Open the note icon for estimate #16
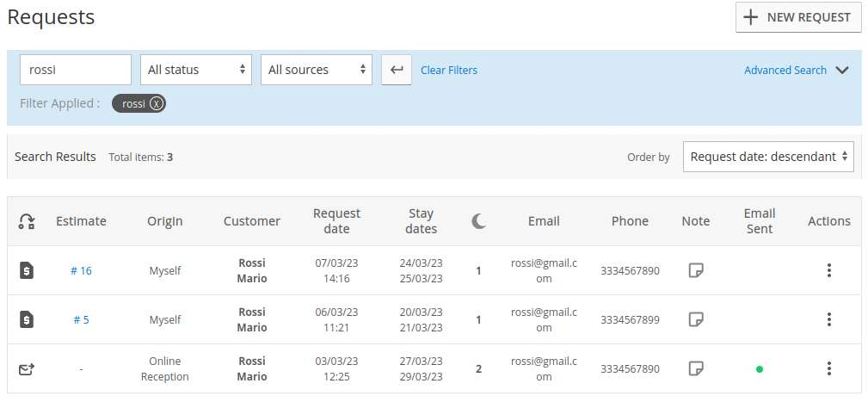The height and width of the screenshot is (402, 868). click(696, 270)
